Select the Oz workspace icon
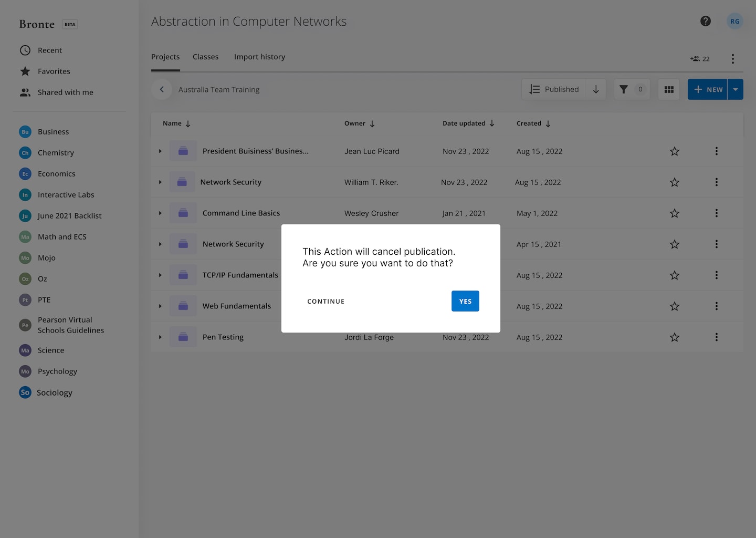Image resolution: width=756 pixels, height=538 pixels. pyautogui.click(x=25, y=279)
